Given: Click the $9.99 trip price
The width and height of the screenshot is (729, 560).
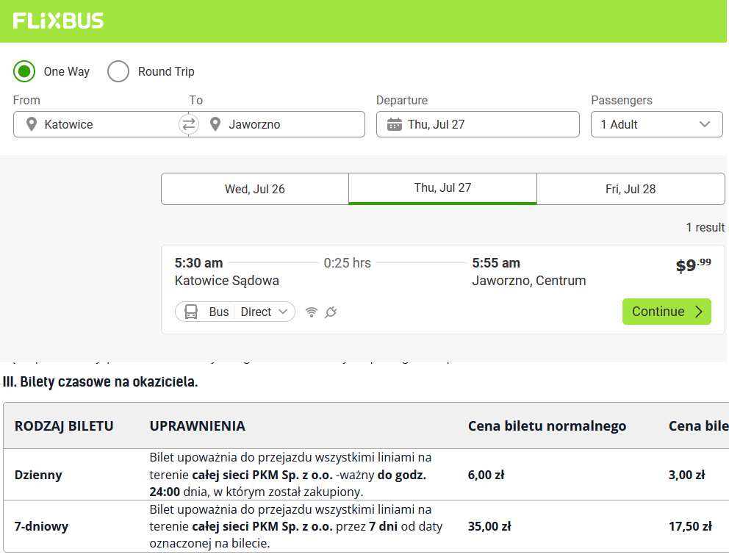Looking at the screenshot, I should click(693, 265).
